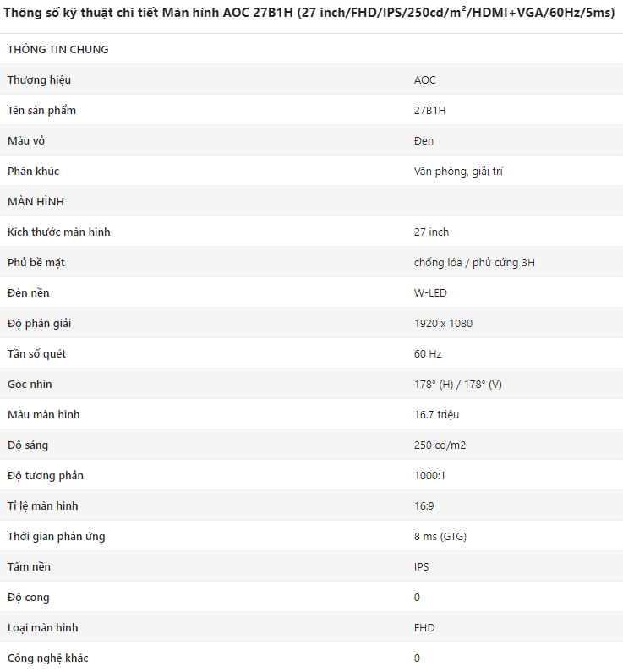Select the Phân khúc row label

click(34, 171)
